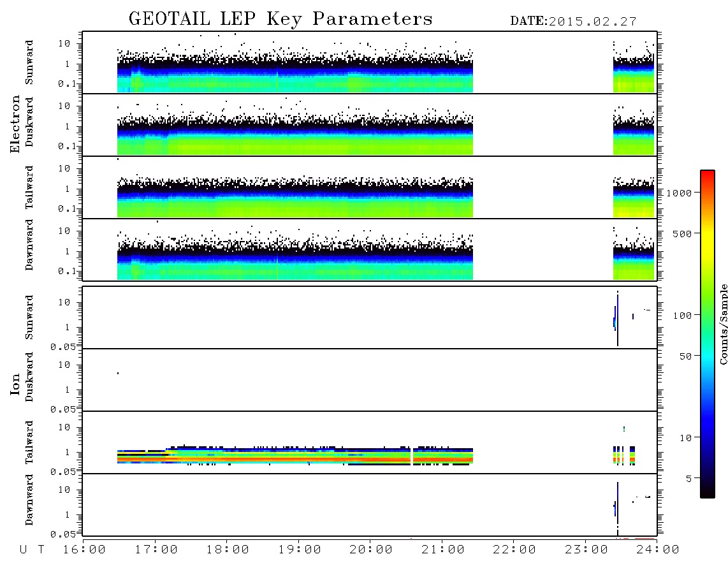Screen dimensions: 728x561
Task: Select the Electron Duskward axis label
Action: pos(29,122)
